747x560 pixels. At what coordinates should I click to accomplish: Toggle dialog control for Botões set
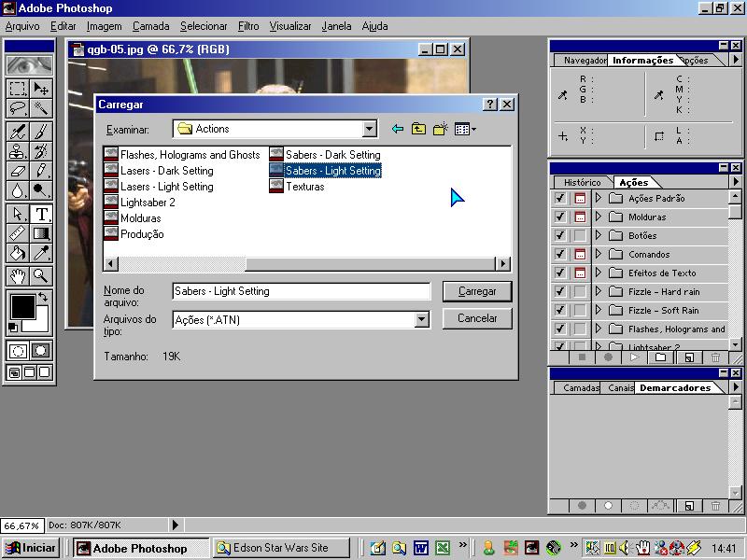tap(580, 235)
